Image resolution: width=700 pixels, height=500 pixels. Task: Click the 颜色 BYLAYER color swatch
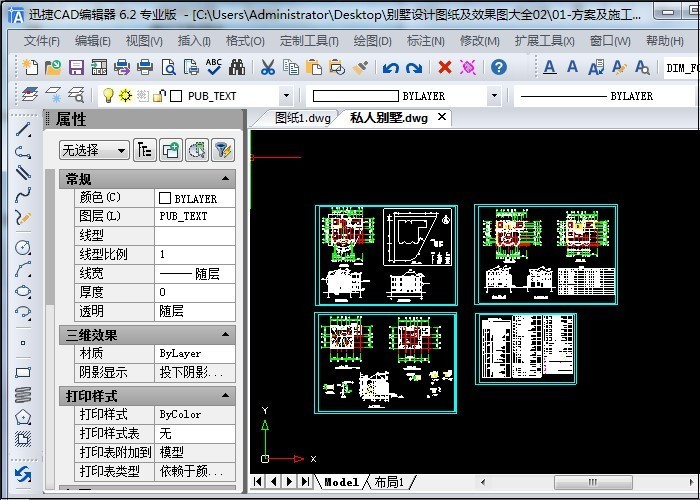[x=165, y=198]
